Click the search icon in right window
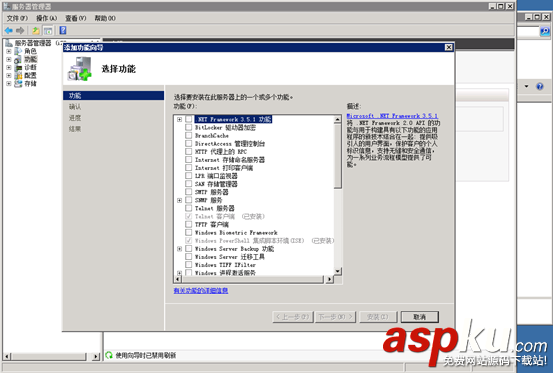This screenshot has height=373, width=553. [545, 31]
